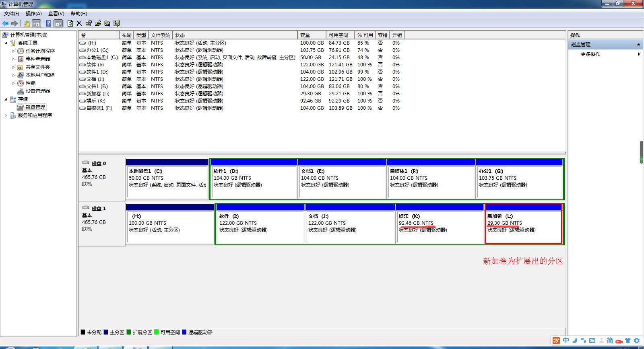This screenshot has width=644, height=349.
Task: Toggle the console tree show/hide button
Action: click(x=37, y=23)
